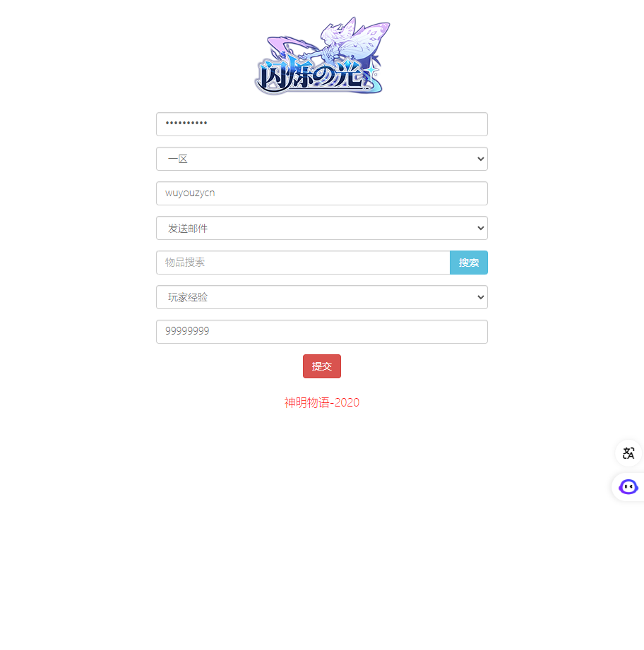This screenshot has width=644, height=650.
Task: Click the translate page floating icon
Action: (628, 452)
